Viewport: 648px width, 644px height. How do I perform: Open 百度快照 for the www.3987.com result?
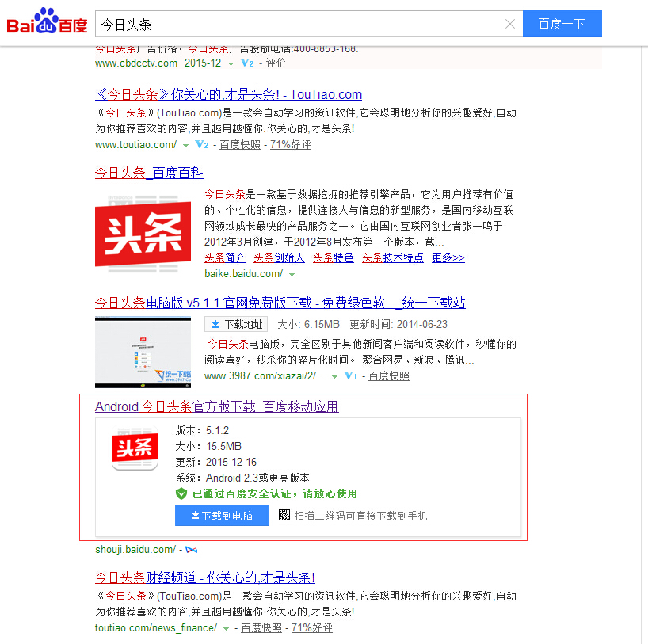[x=389, y=375]
